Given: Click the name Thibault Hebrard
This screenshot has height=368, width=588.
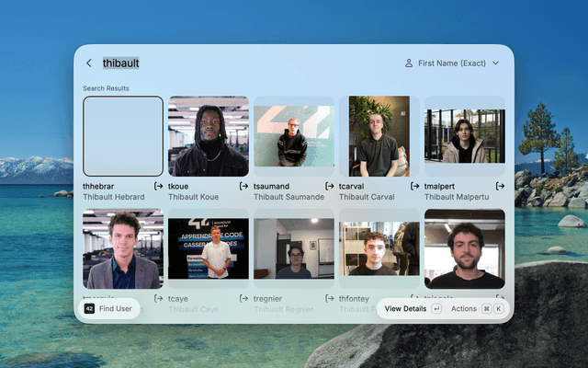Looking at the screenshot, I should 114,197.
